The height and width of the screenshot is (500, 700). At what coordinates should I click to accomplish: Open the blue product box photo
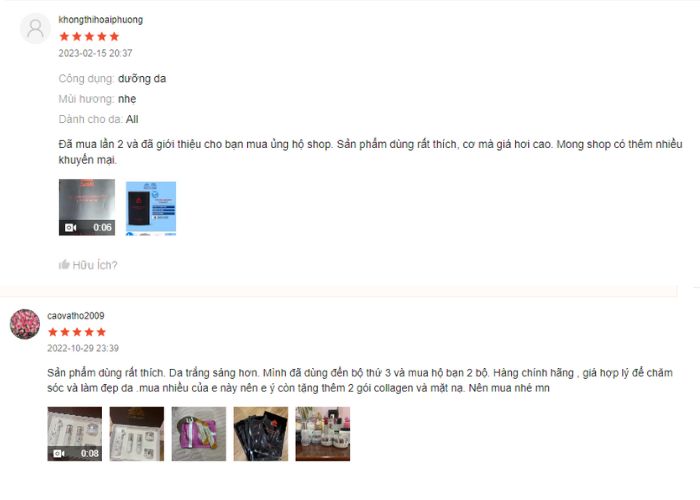click(x=151, y=208)
